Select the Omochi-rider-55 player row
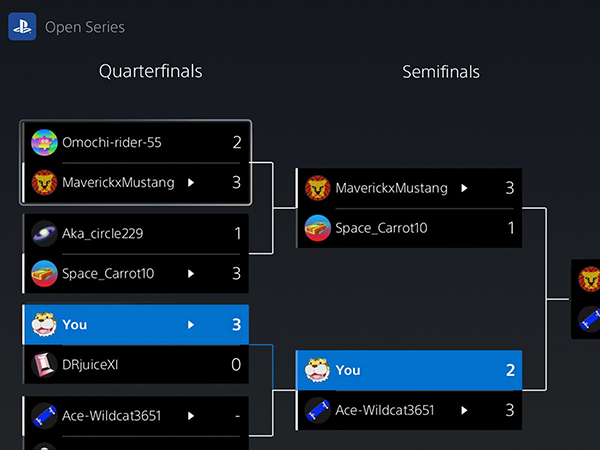The image size is (600, 450). click(135, 142)
